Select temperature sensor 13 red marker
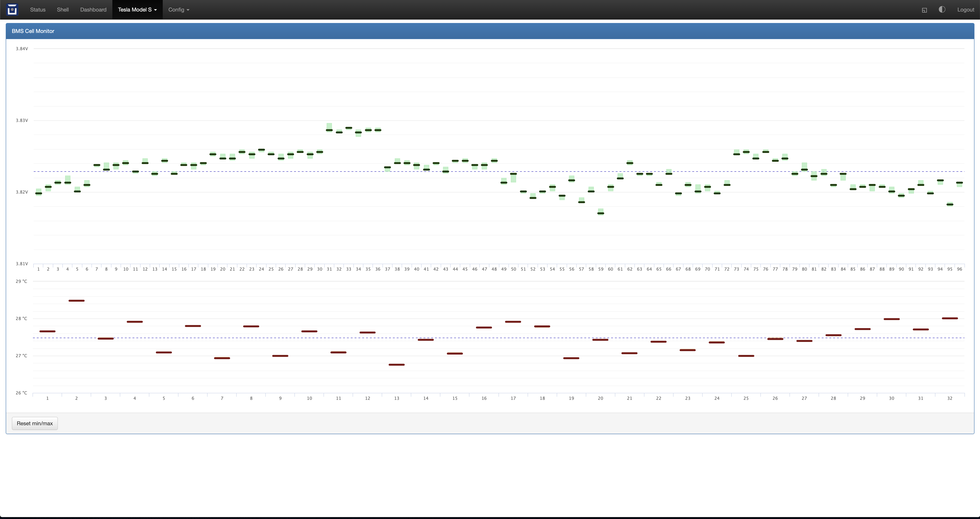This screenshot has height=519, width=980. click(x=396, y=365)
